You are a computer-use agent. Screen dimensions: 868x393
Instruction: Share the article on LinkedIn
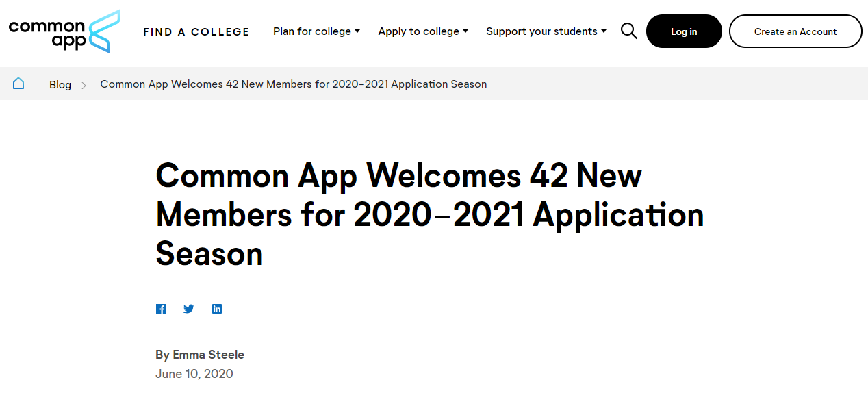point(217,309)
